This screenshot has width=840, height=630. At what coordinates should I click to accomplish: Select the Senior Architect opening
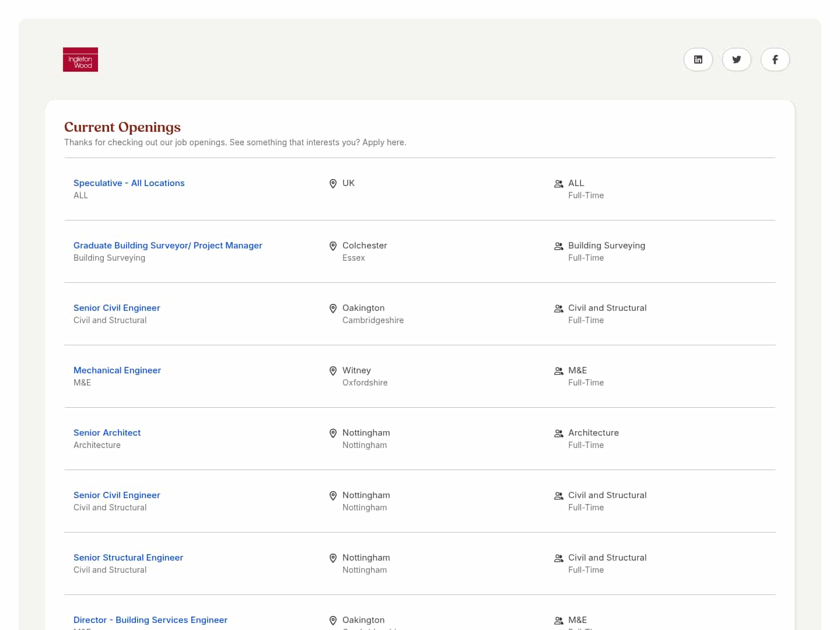[x=107, y=433]
